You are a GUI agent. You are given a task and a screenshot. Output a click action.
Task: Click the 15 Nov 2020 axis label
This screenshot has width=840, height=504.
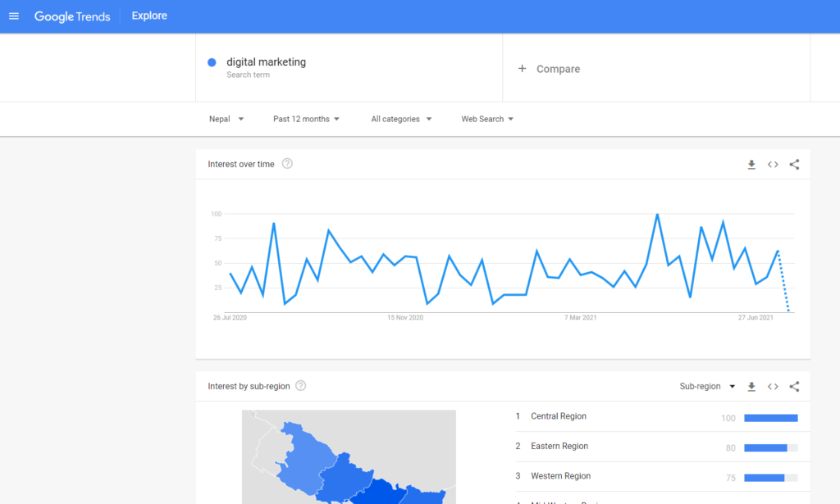click(405, 318)
